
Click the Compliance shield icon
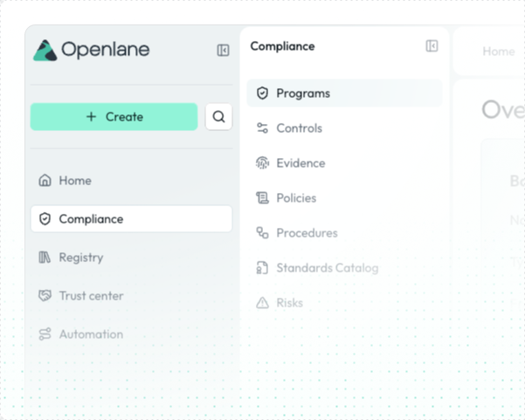point(45,219)
